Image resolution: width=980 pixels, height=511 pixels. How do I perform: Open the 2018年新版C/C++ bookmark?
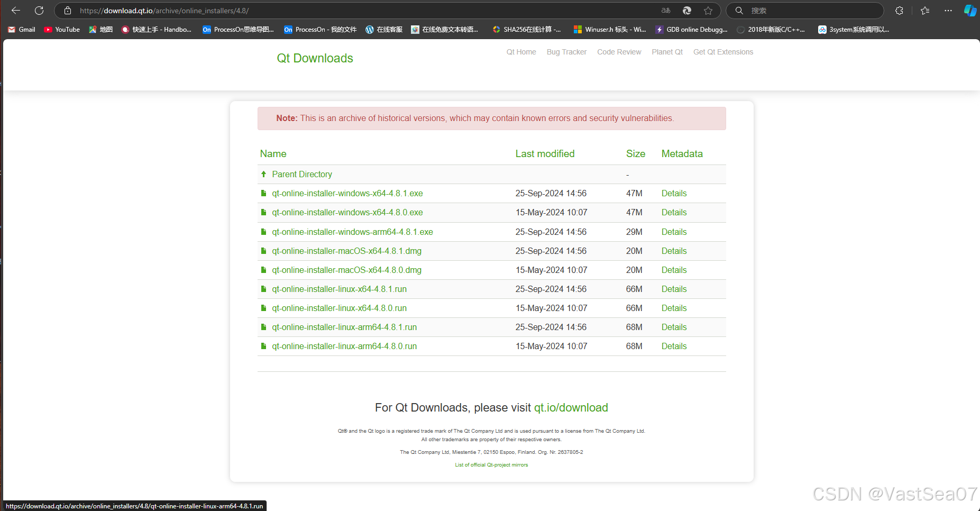click(x=771, y=30)
